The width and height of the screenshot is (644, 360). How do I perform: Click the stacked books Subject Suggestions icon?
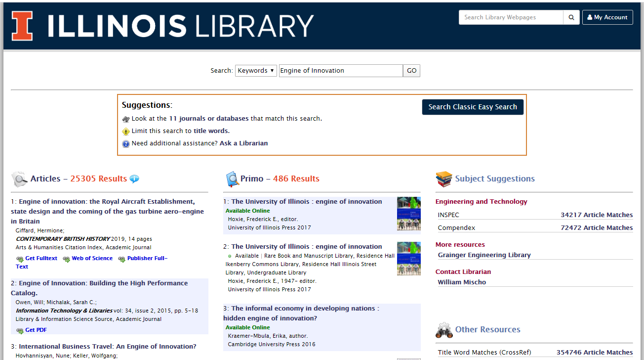pyautogui.click(x=444, y=179)
